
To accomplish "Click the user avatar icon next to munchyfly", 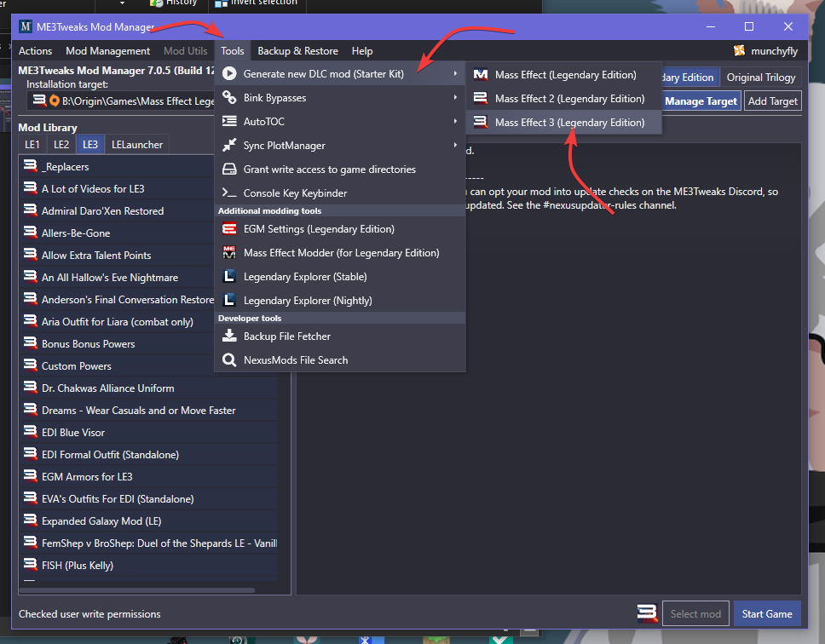I will tap(739, 50).
